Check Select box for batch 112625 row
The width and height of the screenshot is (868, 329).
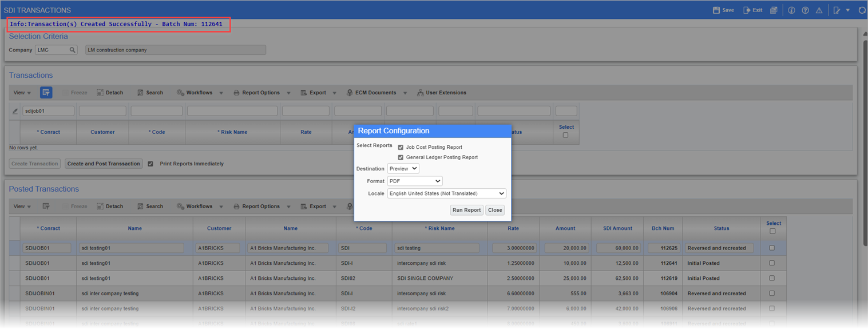(x=772, y=248)
